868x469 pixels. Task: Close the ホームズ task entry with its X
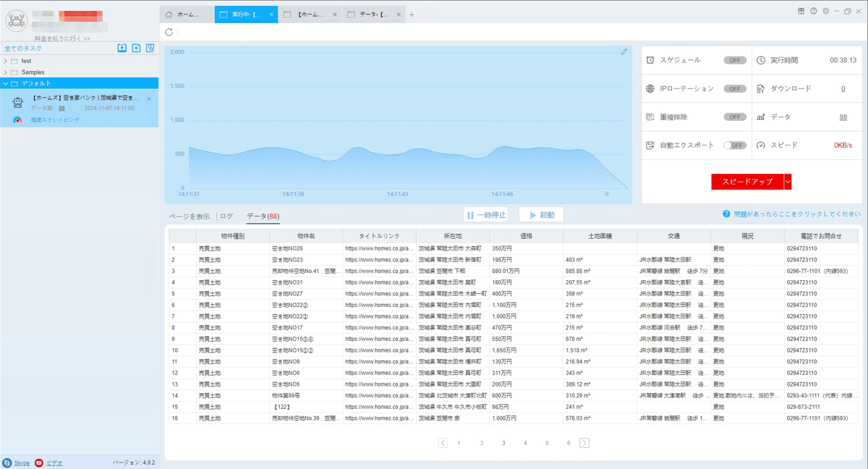tap(149, 98)
